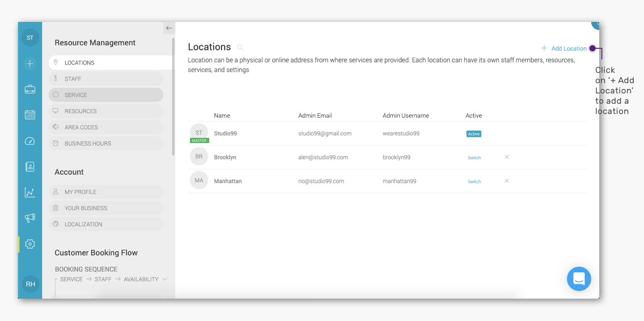This screenshot has height=321, width=644.
Task: Click the search icon beside Locations heading
Action: pyautogui.click(x=240, y=47)
